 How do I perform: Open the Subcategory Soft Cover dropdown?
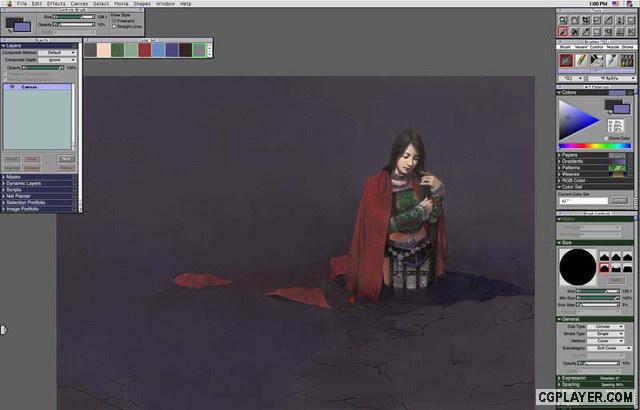609,348
